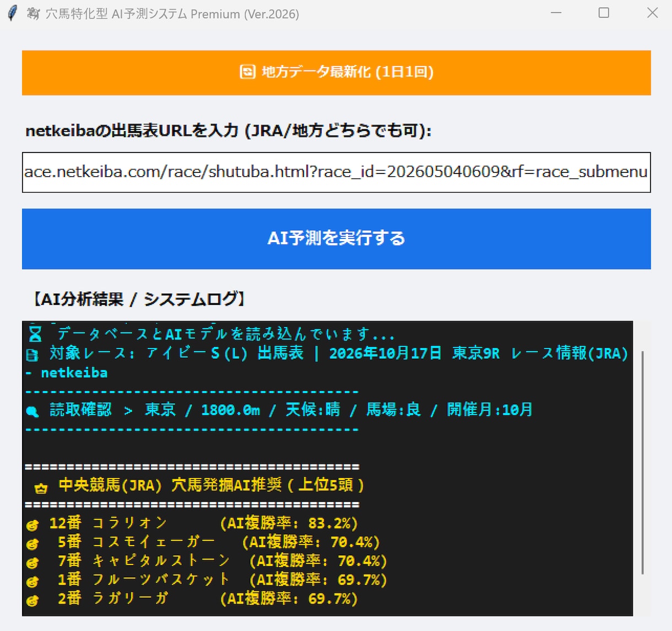Click the log panel vertical scrollbar
Screen dimensions: 672x631
coord(642,463)
